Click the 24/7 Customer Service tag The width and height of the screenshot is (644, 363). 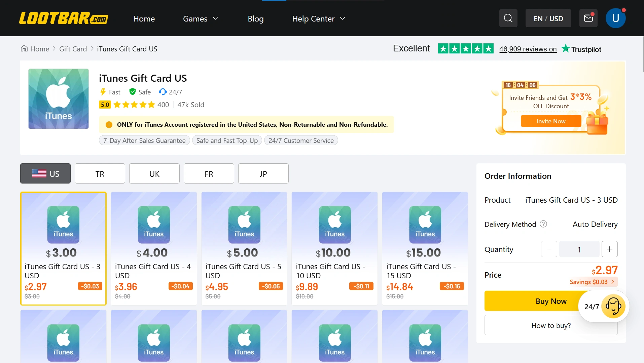coord(301,140)
